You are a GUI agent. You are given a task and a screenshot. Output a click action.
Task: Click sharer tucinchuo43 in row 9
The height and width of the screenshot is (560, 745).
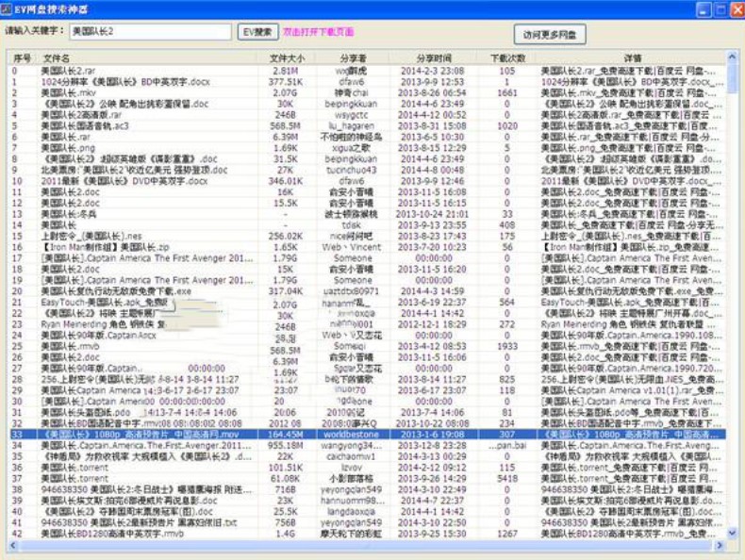(x=351, y=170)
